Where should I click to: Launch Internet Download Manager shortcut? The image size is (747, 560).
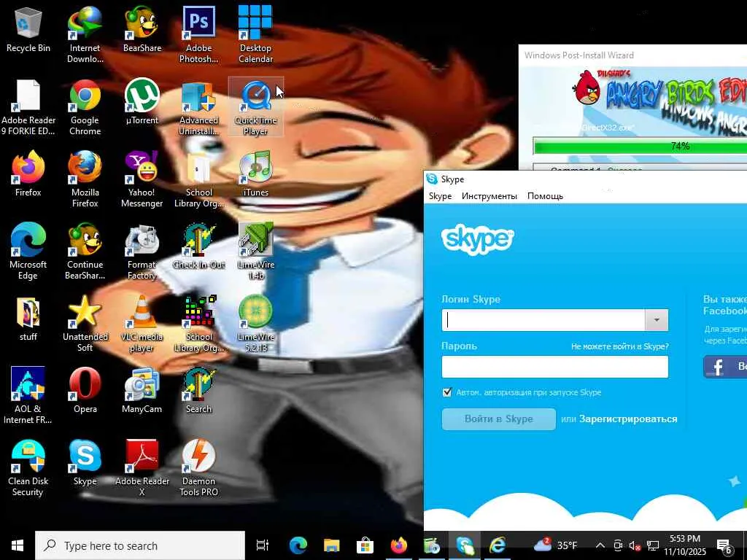pos(85,34)
